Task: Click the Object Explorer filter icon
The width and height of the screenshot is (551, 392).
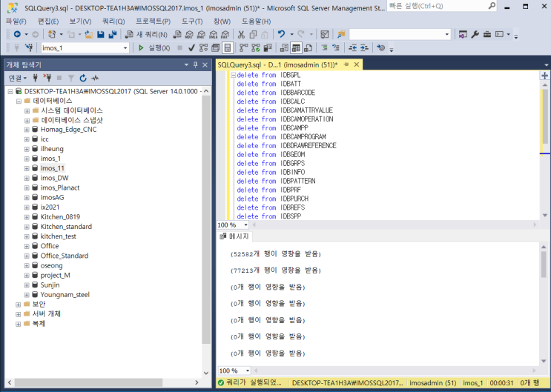Action: coord(71,78)
